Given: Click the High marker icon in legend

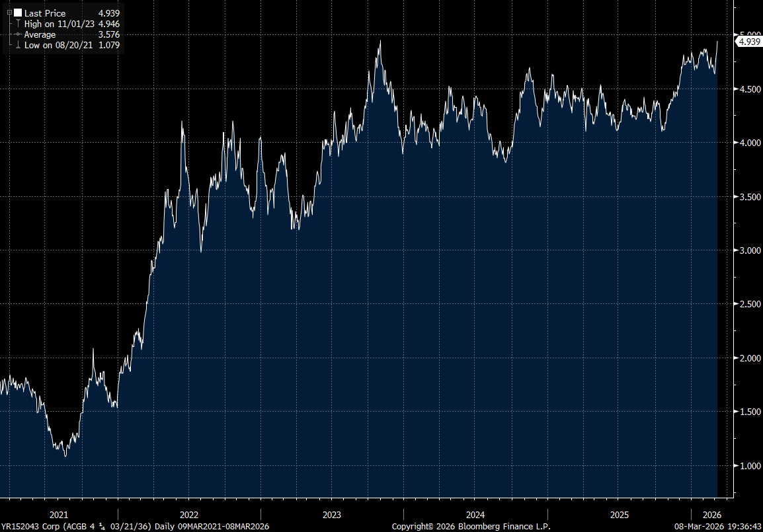Looking at the screenshot, I should [x=18, y=23].
